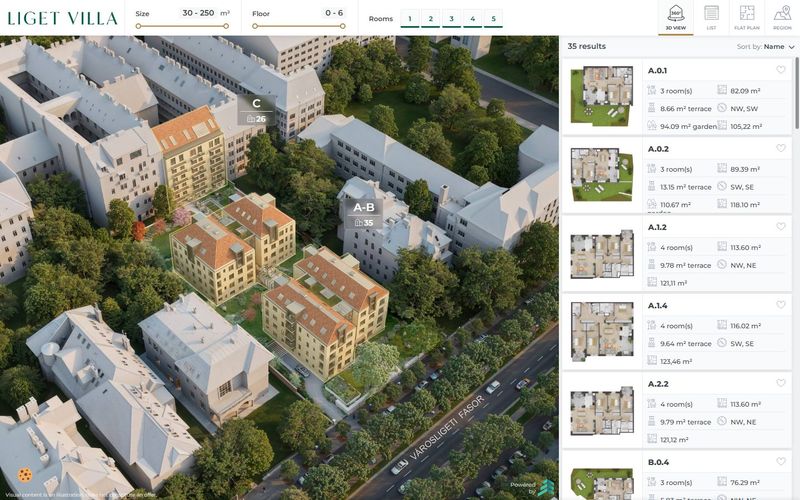The image size is (800, 500).
Task: Select building C label on the map
Action: click(x=257, y=110)
